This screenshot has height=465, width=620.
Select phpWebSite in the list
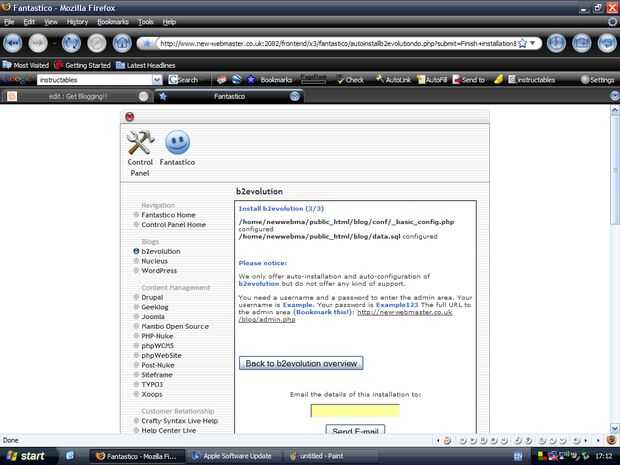click(x=161, y=355)
